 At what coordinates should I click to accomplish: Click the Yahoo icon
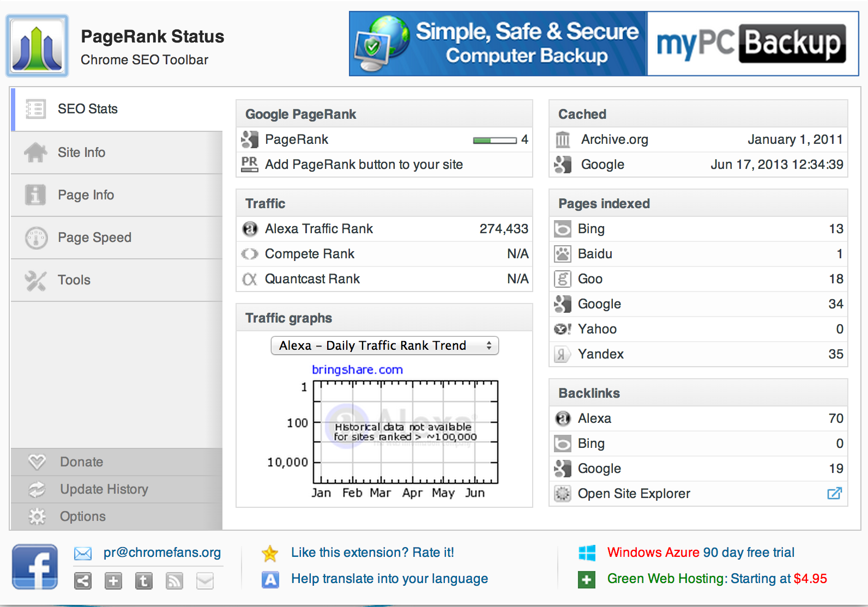(563, 329)
